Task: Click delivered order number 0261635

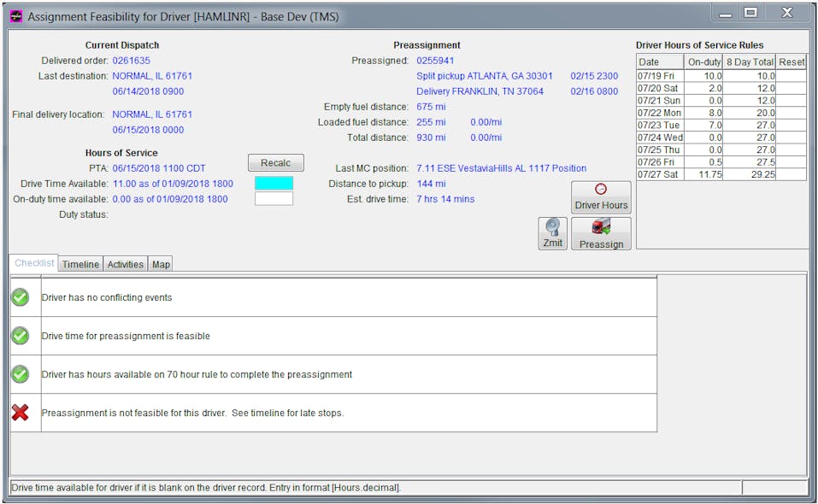Action: (131, 61)
